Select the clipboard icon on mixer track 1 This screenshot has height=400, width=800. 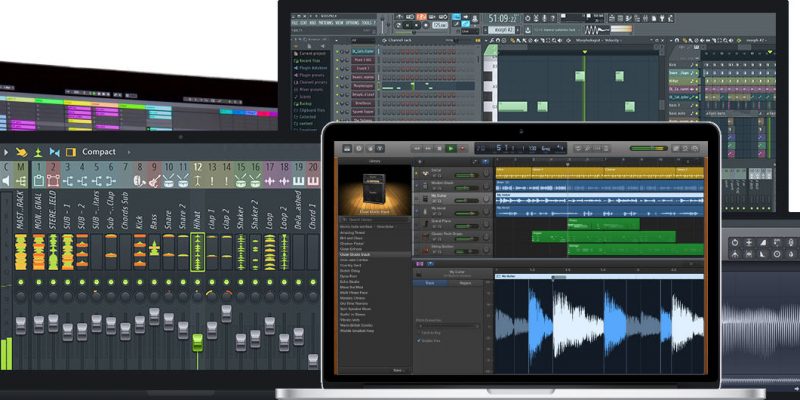(x=39, y=181)
